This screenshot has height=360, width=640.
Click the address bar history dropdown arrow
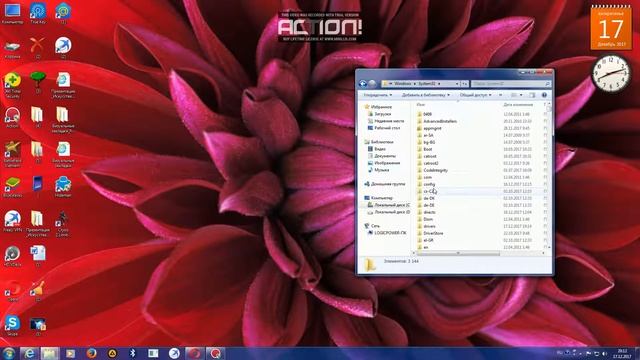457,84
